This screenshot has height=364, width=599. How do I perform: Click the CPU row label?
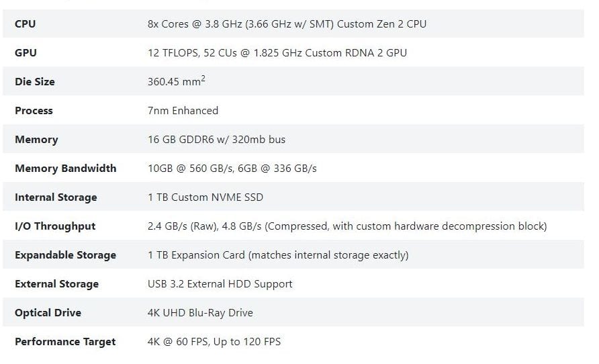(x=26, y=24)
